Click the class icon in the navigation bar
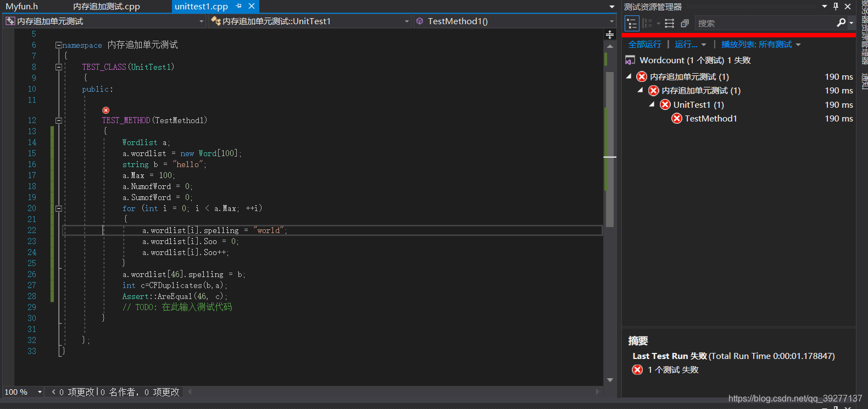868x409 pixels. pos(216,21)
